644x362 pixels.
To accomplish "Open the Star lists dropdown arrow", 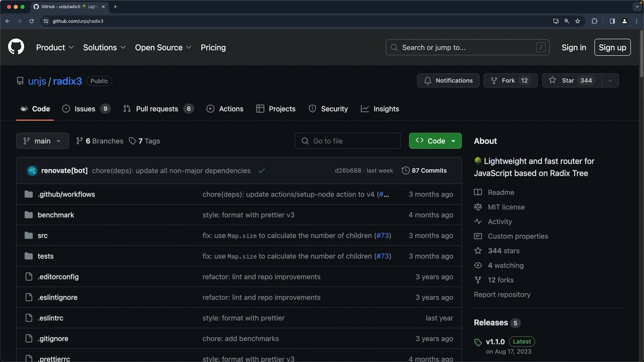I will (x=610, y=80).
